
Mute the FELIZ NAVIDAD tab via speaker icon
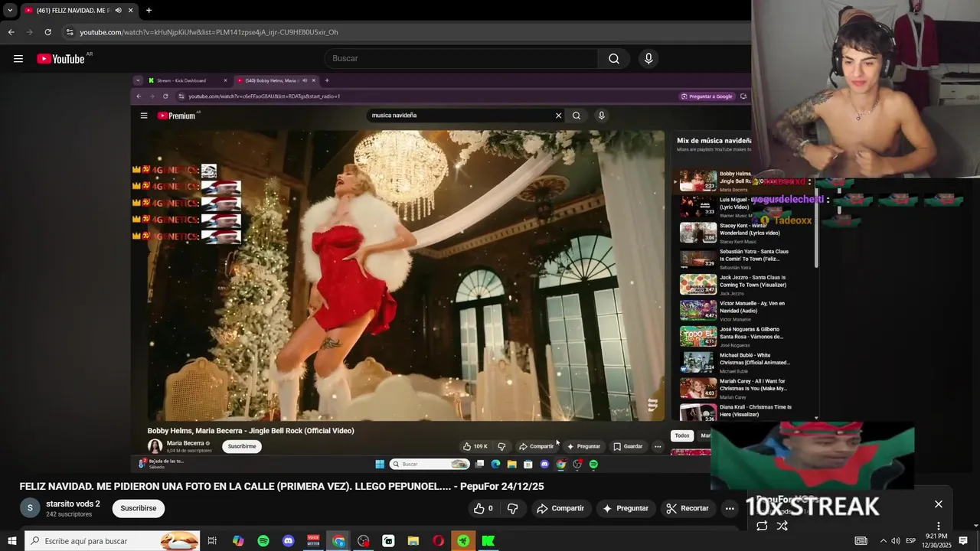point(118,11)
